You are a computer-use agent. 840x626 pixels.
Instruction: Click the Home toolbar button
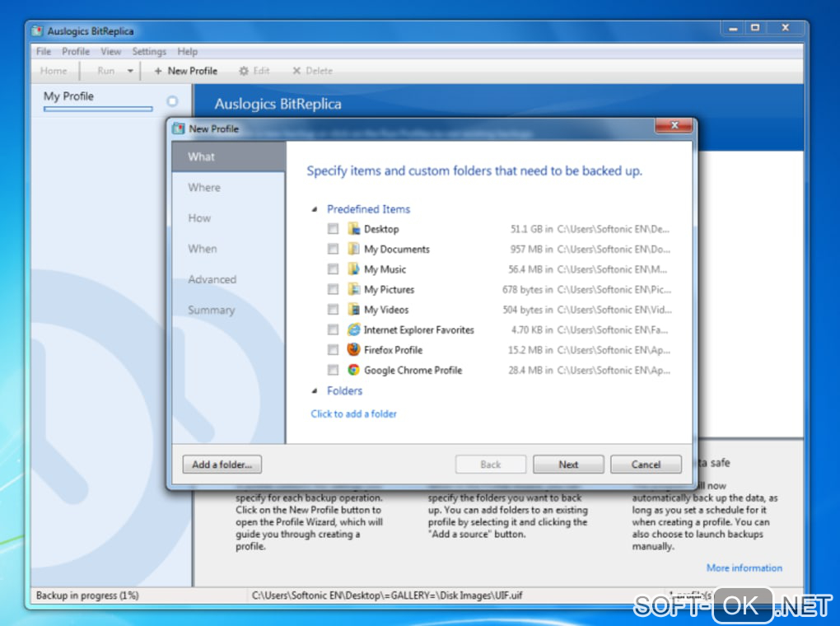tap(54, 71)
